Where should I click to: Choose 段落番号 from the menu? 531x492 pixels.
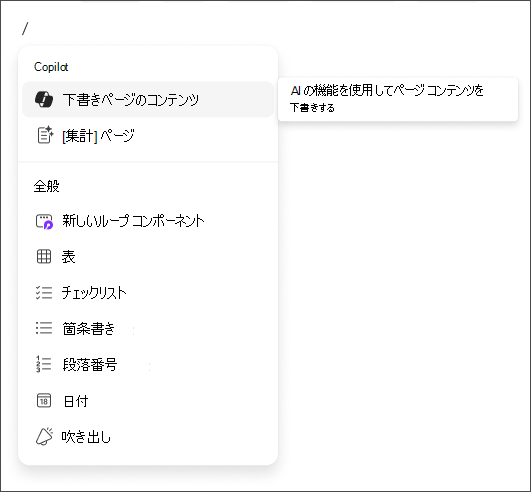pyautogui.click(x=148, y=365)
